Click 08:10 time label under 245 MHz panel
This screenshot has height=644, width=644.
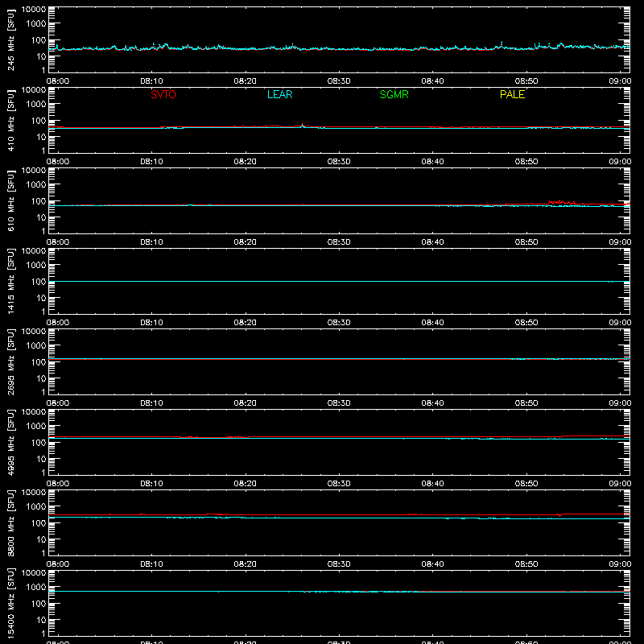(x=151, y=81)
